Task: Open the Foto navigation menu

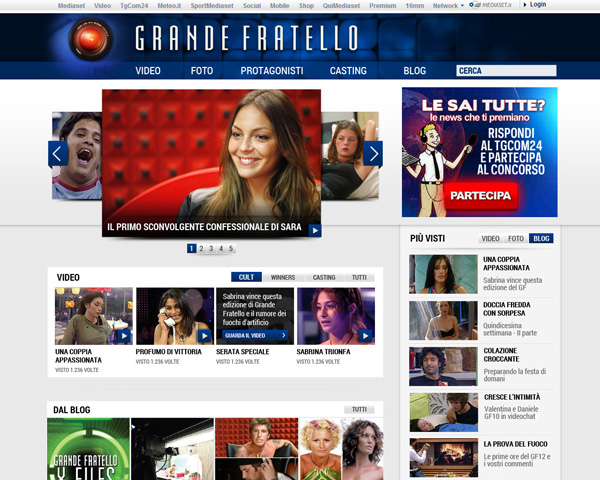Action: click(x=202, y=71)
